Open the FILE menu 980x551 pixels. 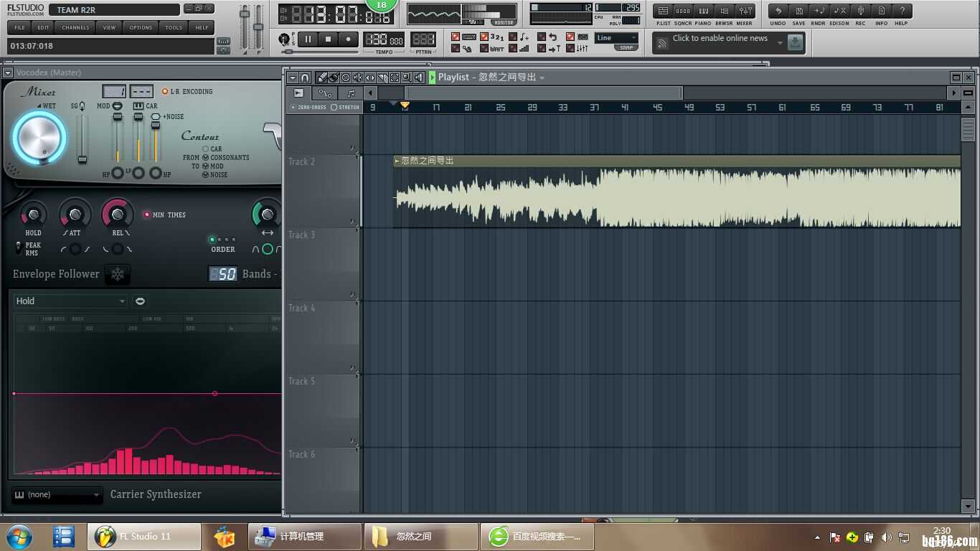tap(19, 27)
